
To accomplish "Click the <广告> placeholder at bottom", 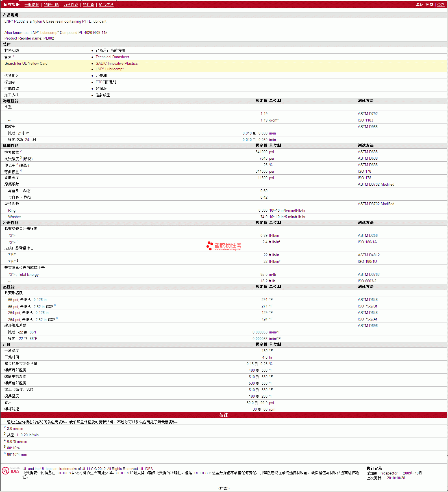I will click(x=224, y=488).
